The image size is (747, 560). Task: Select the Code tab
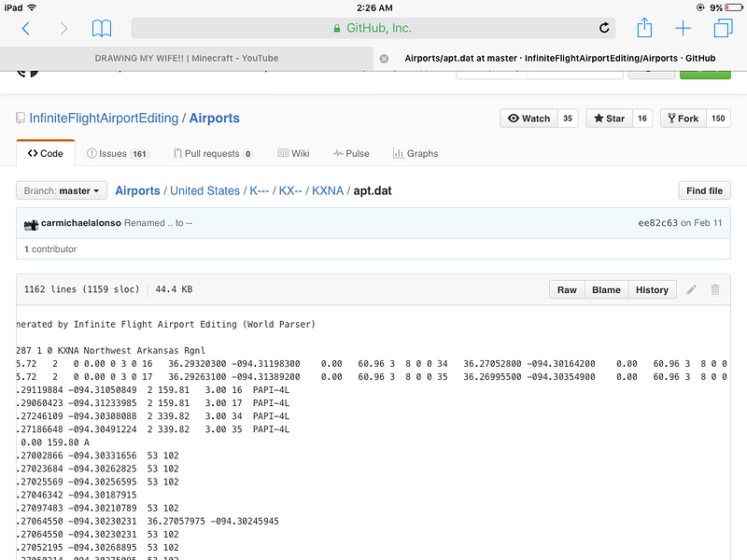coord(45,153)
